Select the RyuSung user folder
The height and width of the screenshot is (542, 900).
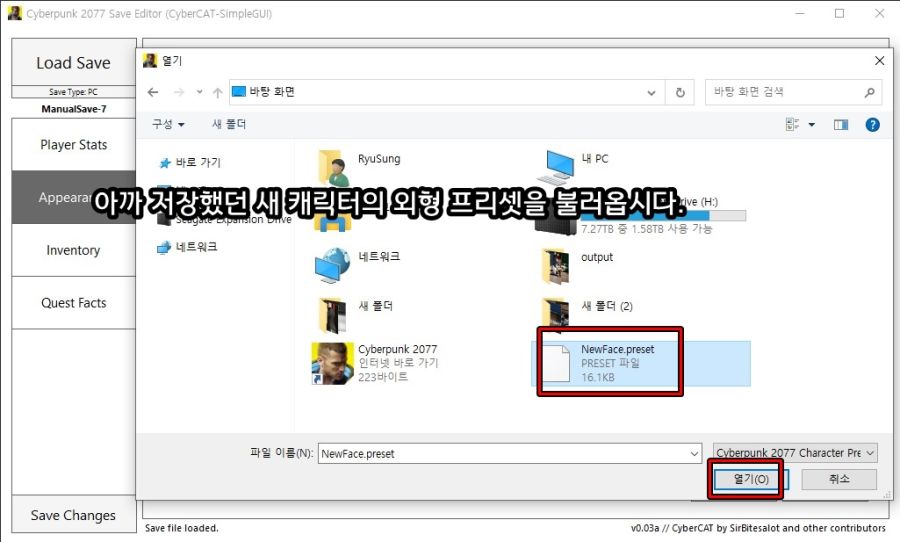(359, 168)
